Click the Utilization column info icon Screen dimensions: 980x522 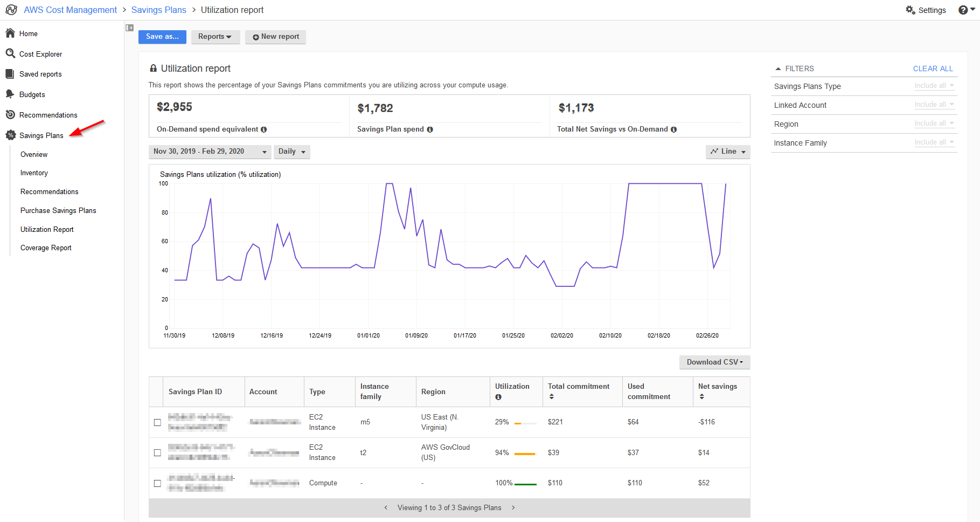[498, 397]
